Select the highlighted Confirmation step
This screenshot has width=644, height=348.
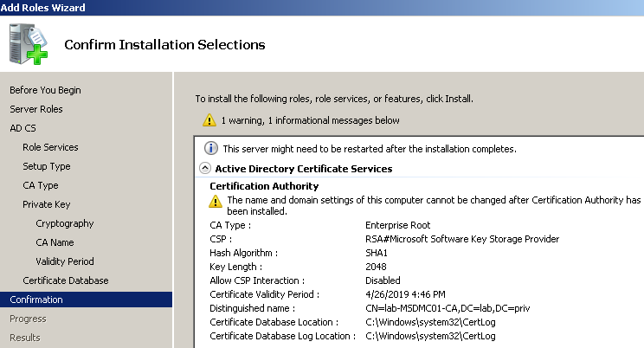coord(36,300)
